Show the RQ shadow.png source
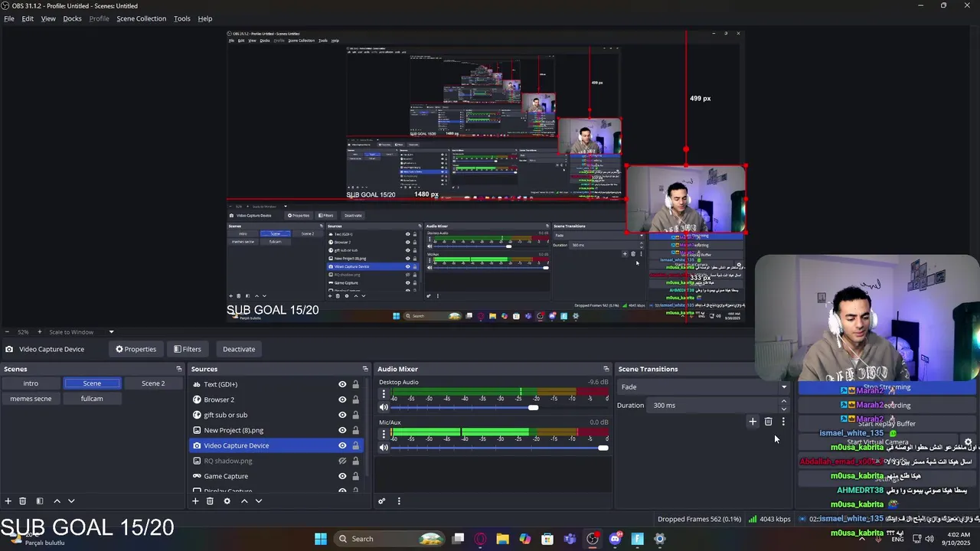 342,461
